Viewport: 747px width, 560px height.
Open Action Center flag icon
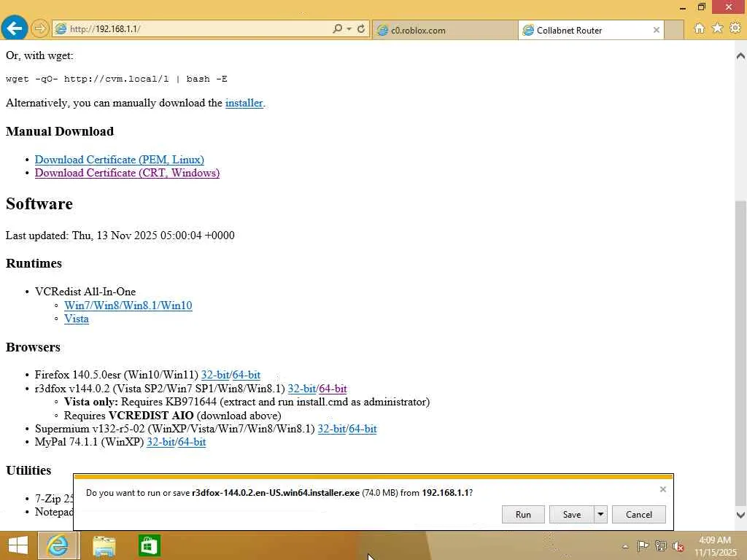pyautogui.click(x=643, y=545)
